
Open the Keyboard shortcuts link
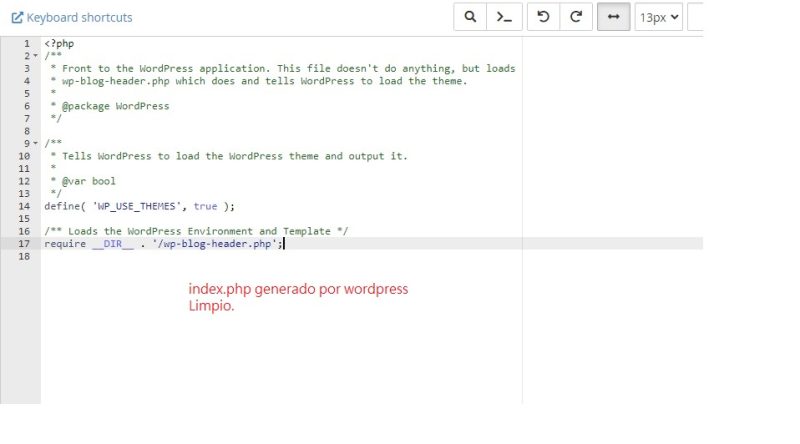coord(79,18)
